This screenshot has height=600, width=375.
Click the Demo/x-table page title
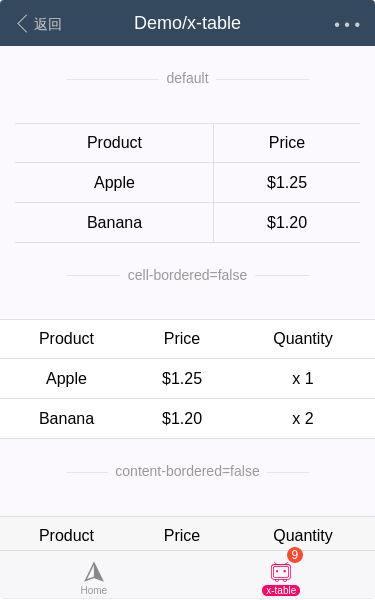click(x=187, y=23)
